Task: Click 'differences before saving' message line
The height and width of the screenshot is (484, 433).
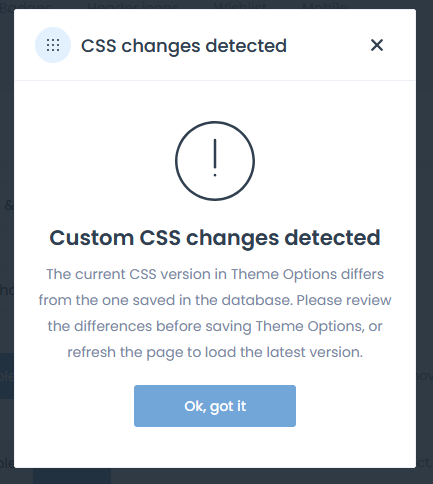Action: click(163, 326)
